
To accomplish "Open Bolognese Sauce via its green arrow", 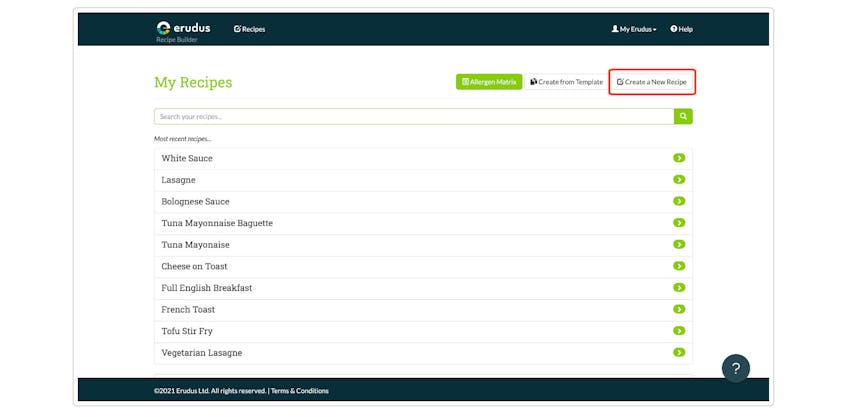I will [x=679, y=201].
